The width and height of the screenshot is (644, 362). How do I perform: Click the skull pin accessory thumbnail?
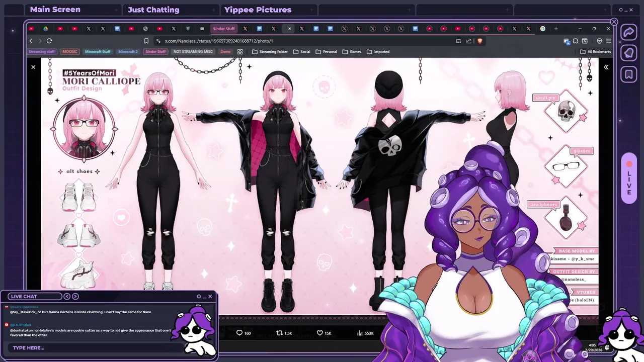point(567,111)
